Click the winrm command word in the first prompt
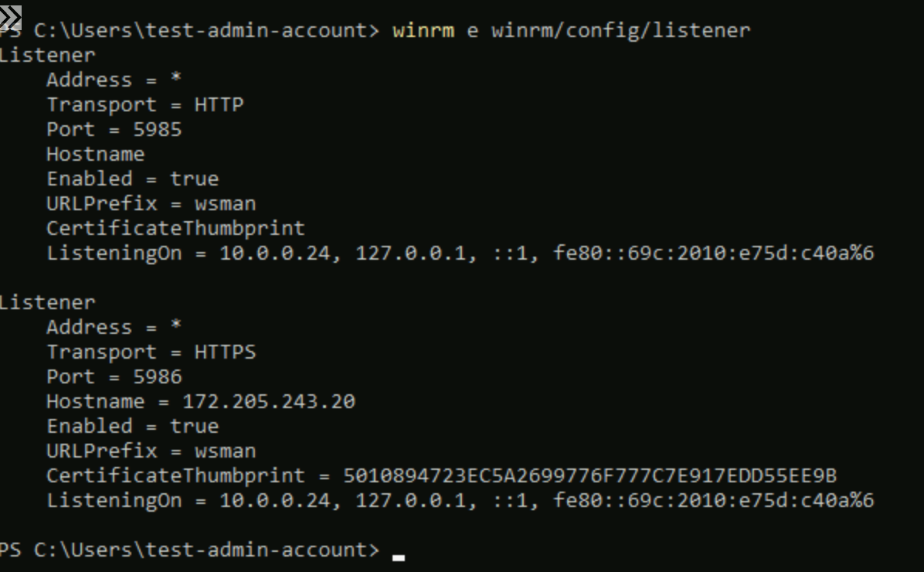 (423, 31)
